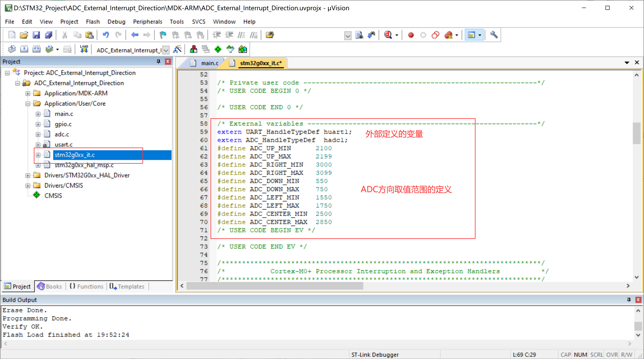Toggle the Insert Bookmark flag icon
The image size is (644, 359).
tap(163, 35)
